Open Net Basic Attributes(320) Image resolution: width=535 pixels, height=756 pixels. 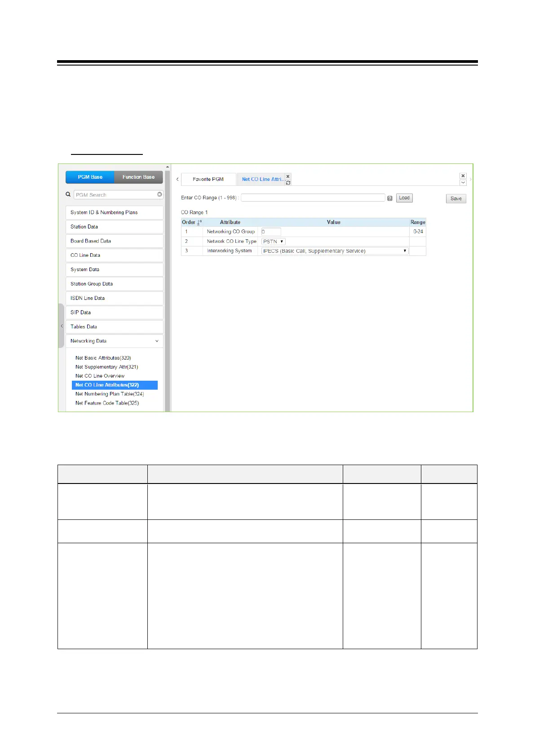(103, 358)
